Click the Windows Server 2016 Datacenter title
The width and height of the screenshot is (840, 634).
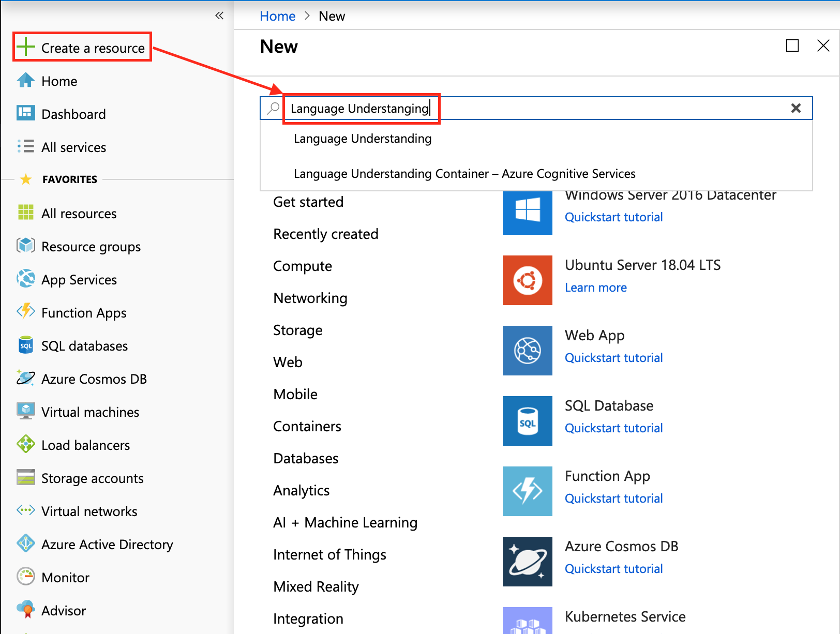click(670, 197)
